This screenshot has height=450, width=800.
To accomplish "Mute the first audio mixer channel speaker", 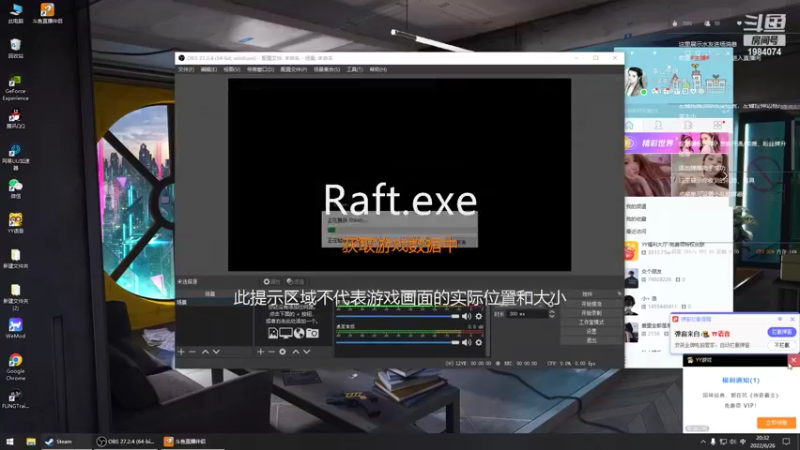I will pyautogui.click(x=466, y=316).
